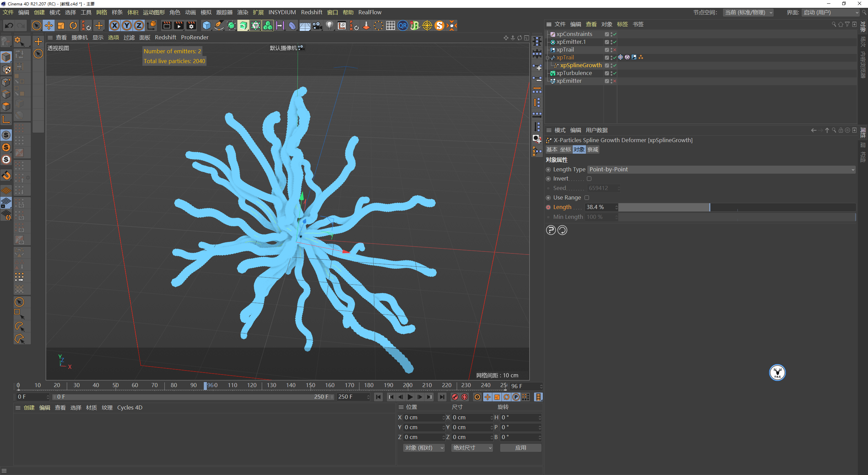Open the deformer bend icon in toolbar
The image size is (868, 475).
point(292,25)
